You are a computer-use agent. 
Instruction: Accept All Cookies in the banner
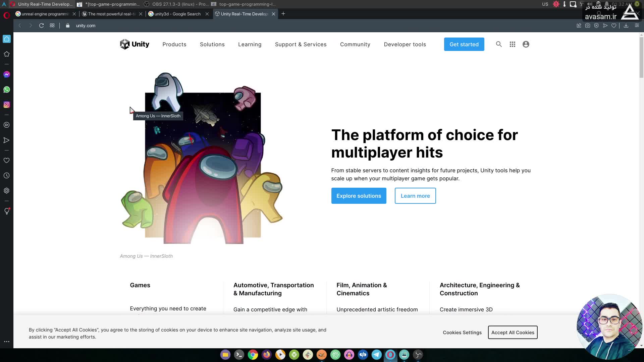513,333
